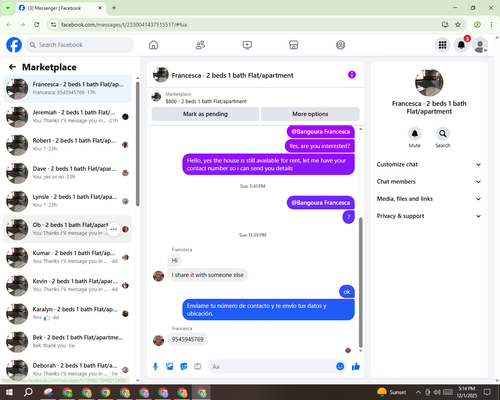Viewport: 500px width, 400px height.
Task: Open Windows Start menu
Action: pos(9,392)
